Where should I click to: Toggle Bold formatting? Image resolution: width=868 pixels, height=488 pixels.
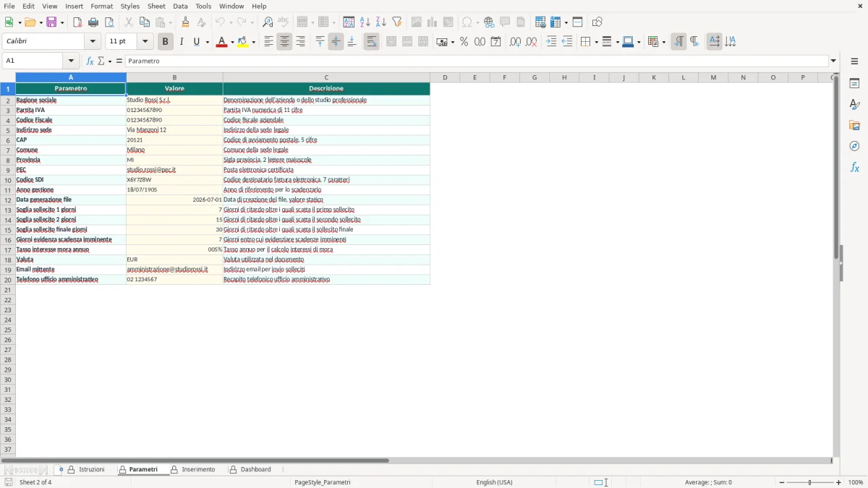(x=165, y=42)
